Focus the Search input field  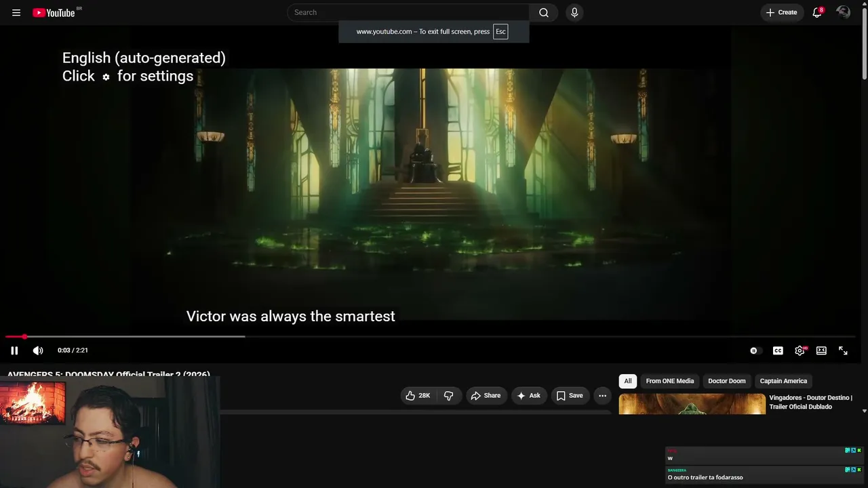coord(410,12)
